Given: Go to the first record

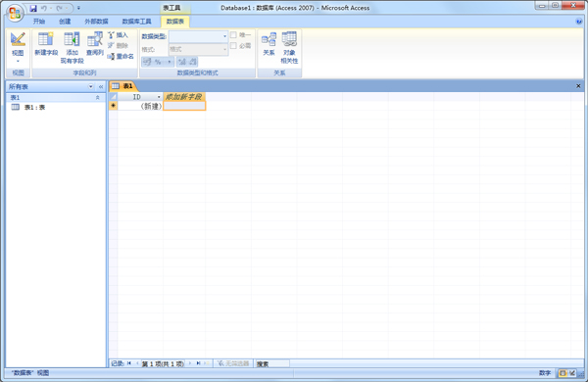Looking at the screenshot, I should point(129,363).
